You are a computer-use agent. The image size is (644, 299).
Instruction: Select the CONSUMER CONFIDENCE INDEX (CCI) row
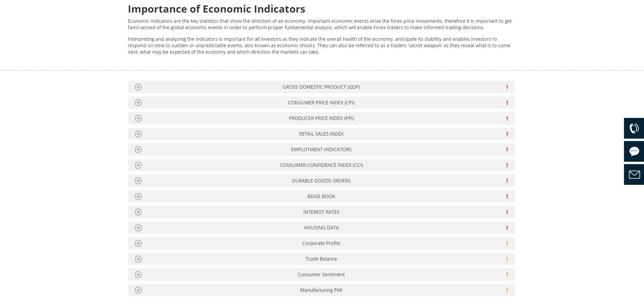pos(321,165)
